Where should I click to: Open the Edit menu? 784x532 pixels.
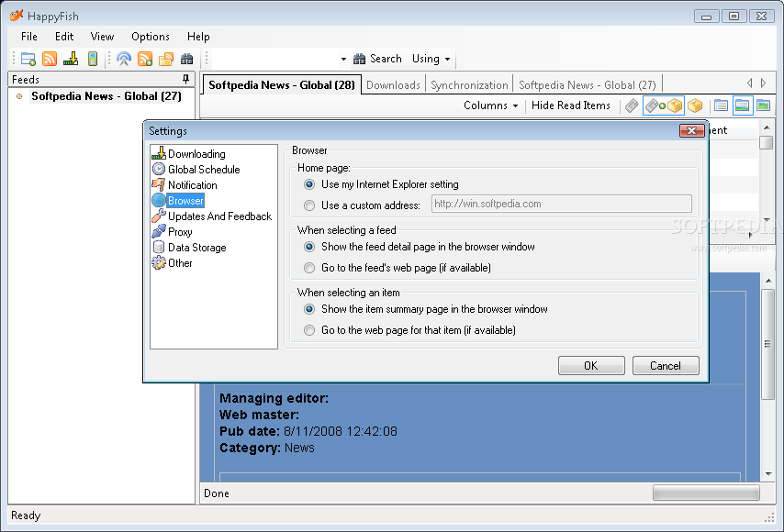tap(64, 37)
